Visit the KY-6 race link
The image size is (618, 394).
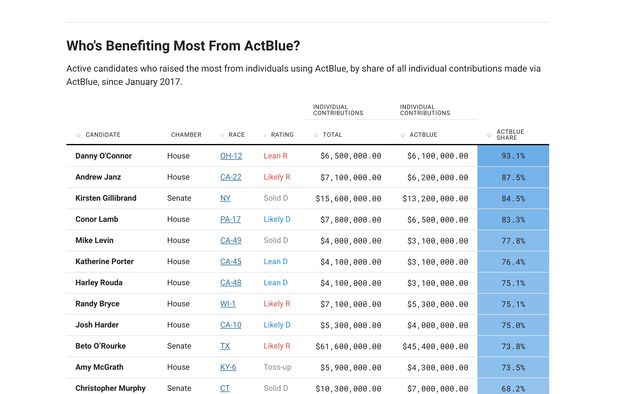point(228,367)
